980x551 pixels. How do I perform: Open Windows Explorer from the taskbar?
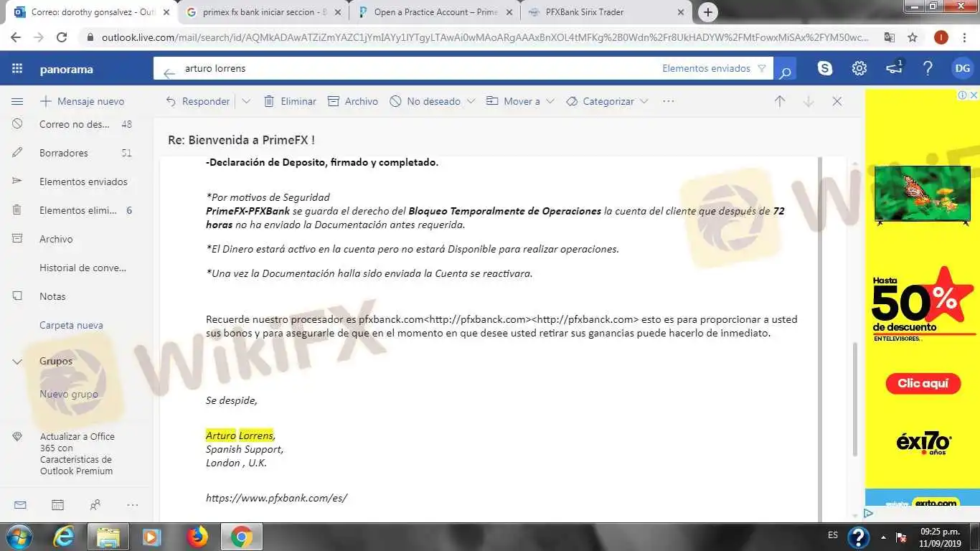pyautogui.click(x=108, y=537)
